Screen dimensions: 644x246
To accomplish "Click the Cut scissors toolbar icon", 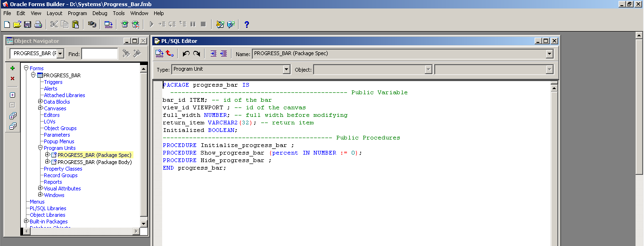I will [54, 24].
